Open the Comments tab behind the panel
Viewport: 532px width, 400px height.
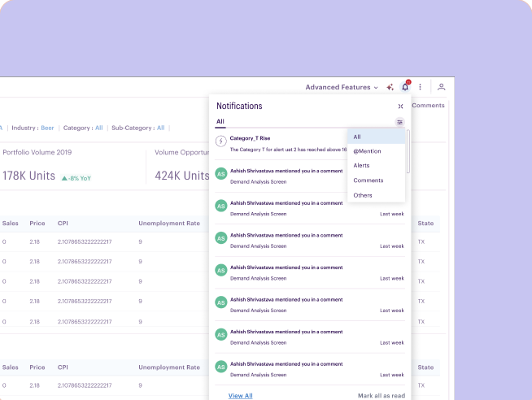click(428, 106)
